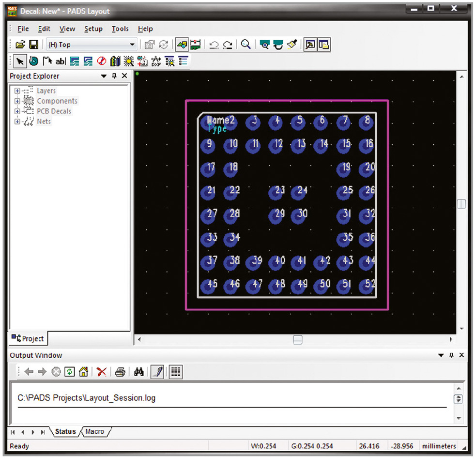Toggle the pen highlight button in Output Window

(157, 372)
